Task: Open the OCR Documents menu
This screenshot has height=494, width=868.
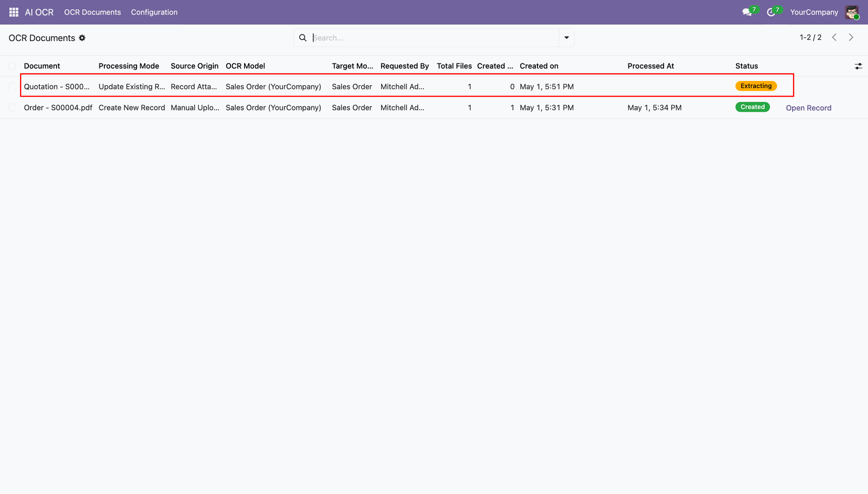Action: pyautogui.click(x=93, y=12)
